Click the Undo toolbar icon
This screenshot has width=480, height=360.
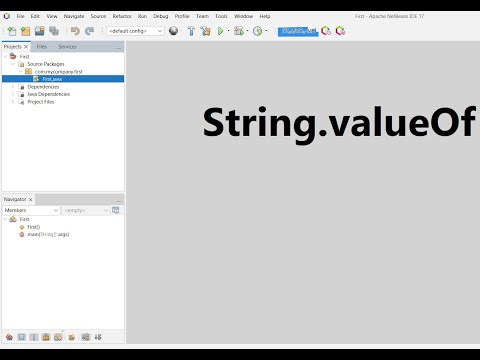[x=75, y=31]
